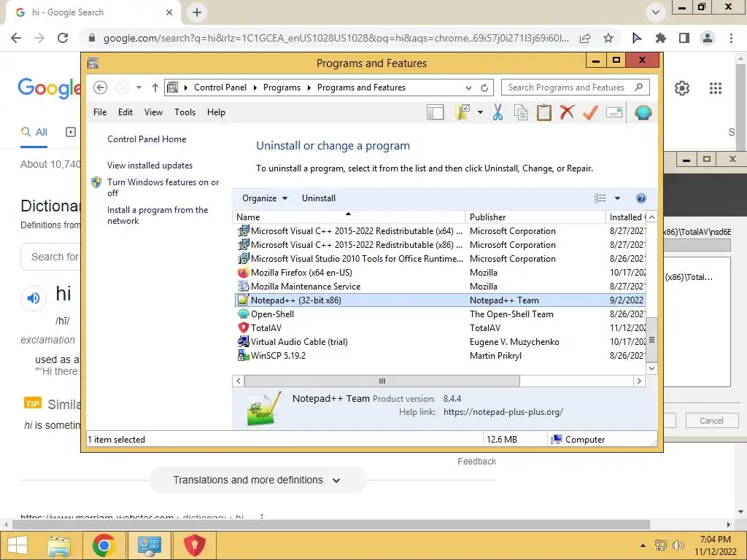The image size is (747, 560).
Task: Click the orange checkmark Properties icon
Action: [590, 112]
